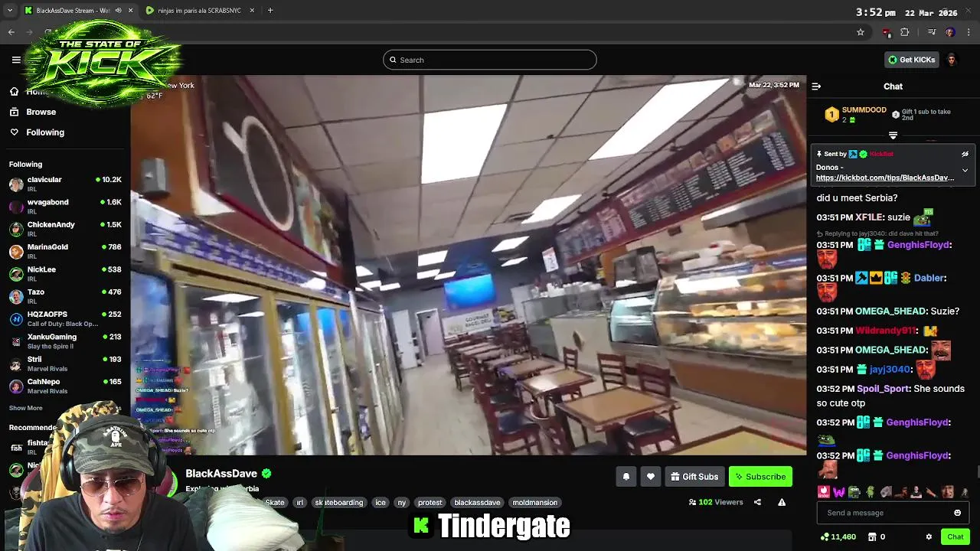Collapse chat with the arrow icon
The width and height of the screenshot is (980, 551).
(x=816, y=86)
